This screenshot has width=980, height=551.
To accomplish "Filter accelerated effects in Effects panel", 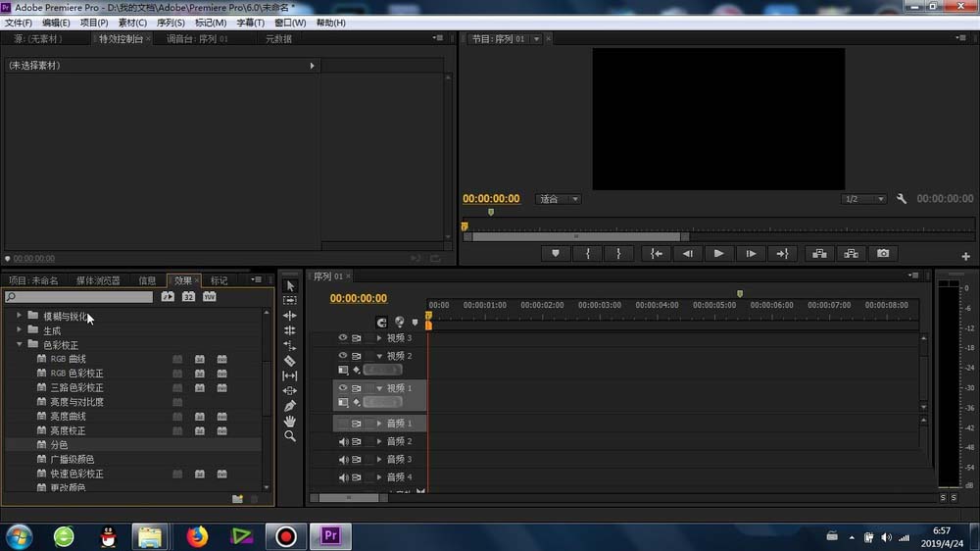I will click(x=168, y=296).
